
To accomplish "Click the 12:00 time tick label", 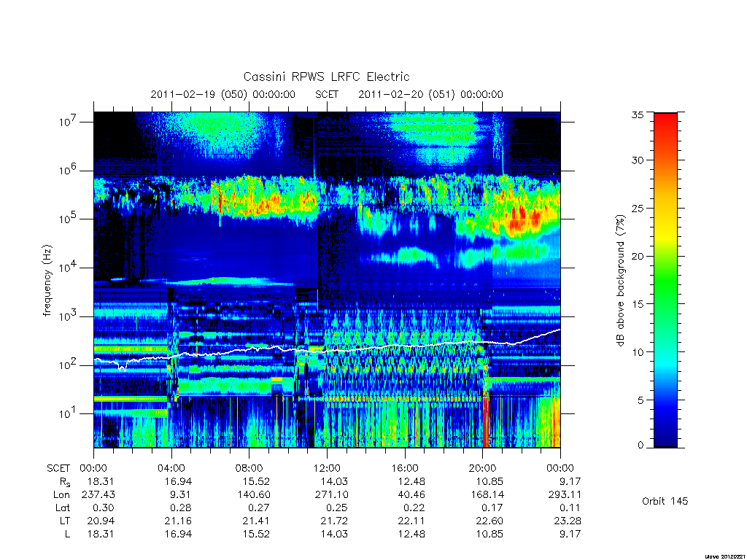I will click(x=327, y=468).
